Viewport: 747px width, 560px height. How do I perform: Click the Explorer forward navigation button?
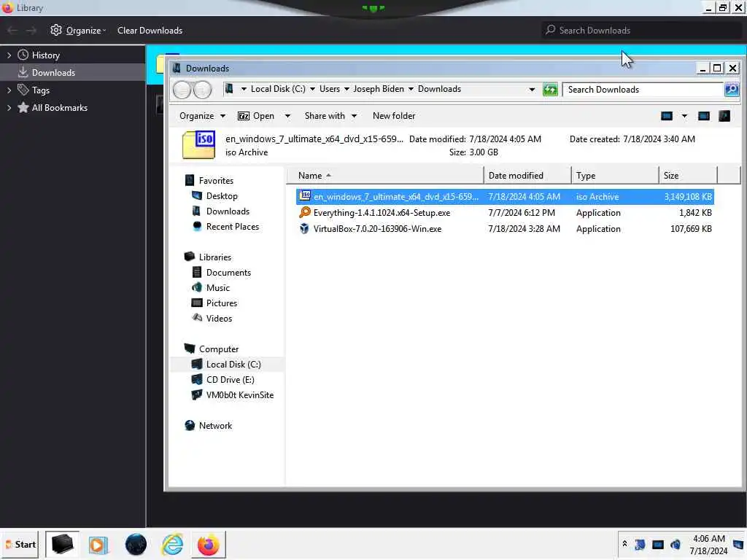pos(203,90)
